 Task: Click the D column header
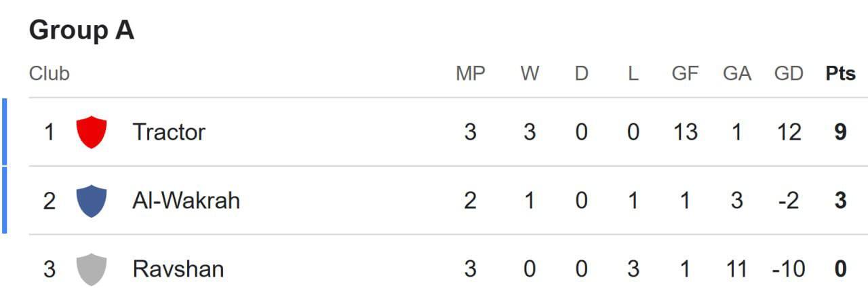tap(581, 73)
